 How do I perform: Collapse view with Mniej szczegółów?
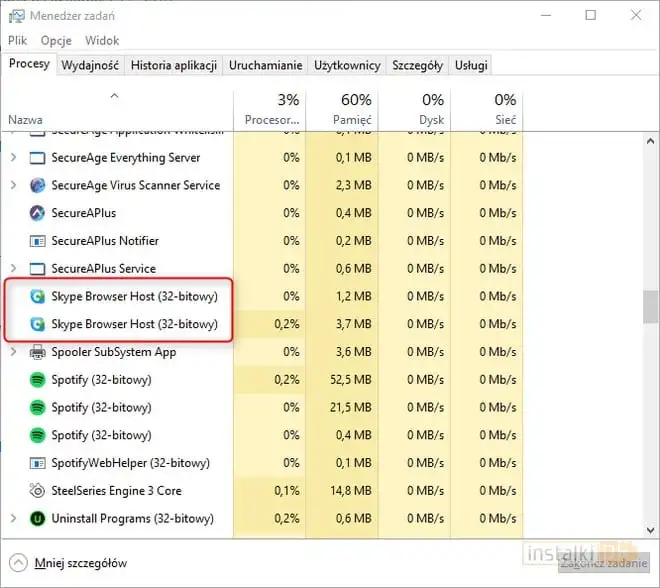[80, 563]
